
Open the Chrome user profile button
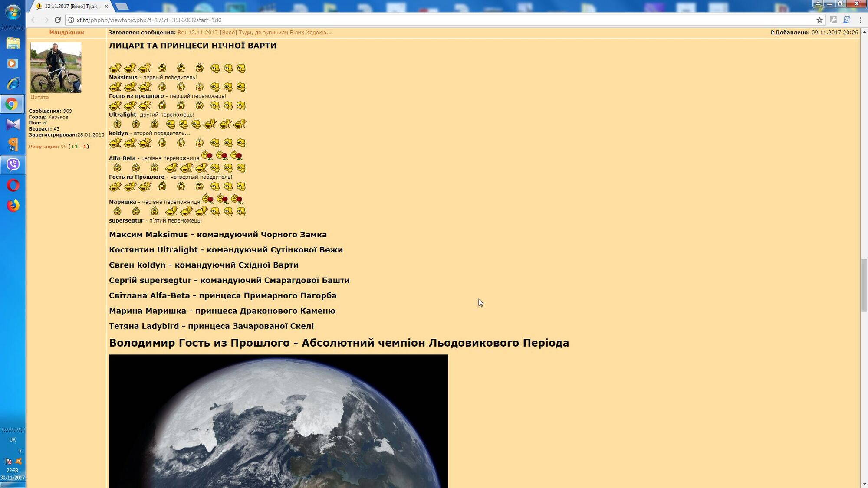pos(818,4)
